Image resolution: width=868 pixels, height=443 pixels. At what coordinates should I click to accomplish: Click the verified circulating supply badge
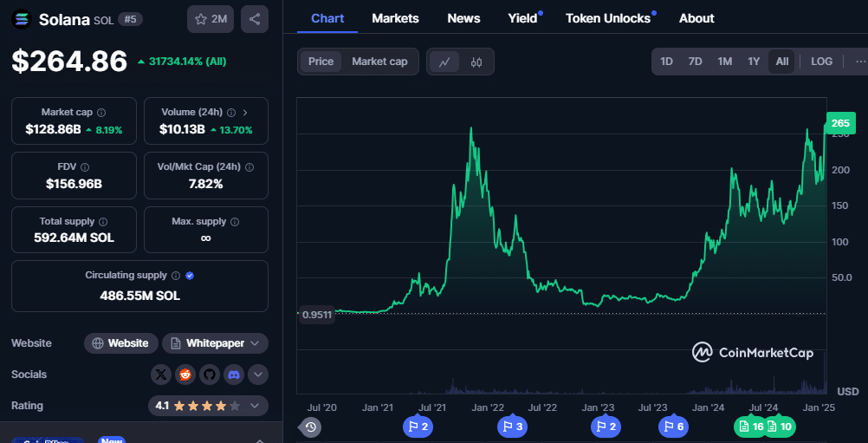pos(190,275)
